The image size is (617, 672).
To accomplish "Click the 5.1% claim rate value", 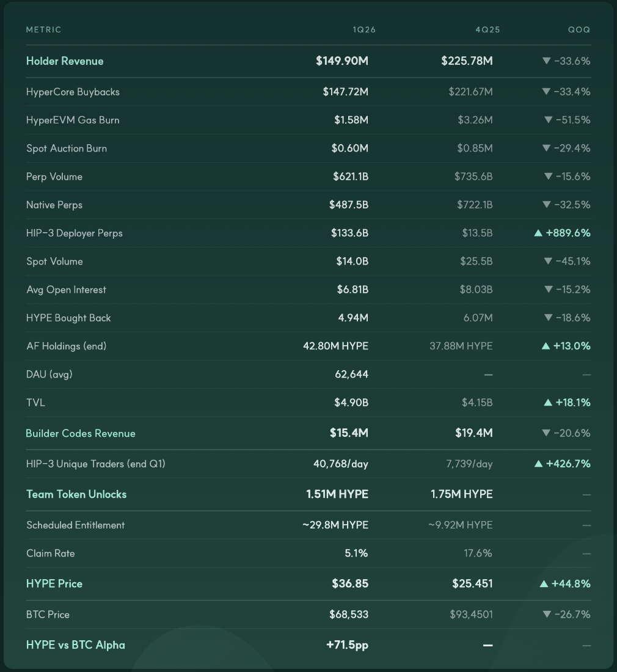I will (x=357, y=553).
